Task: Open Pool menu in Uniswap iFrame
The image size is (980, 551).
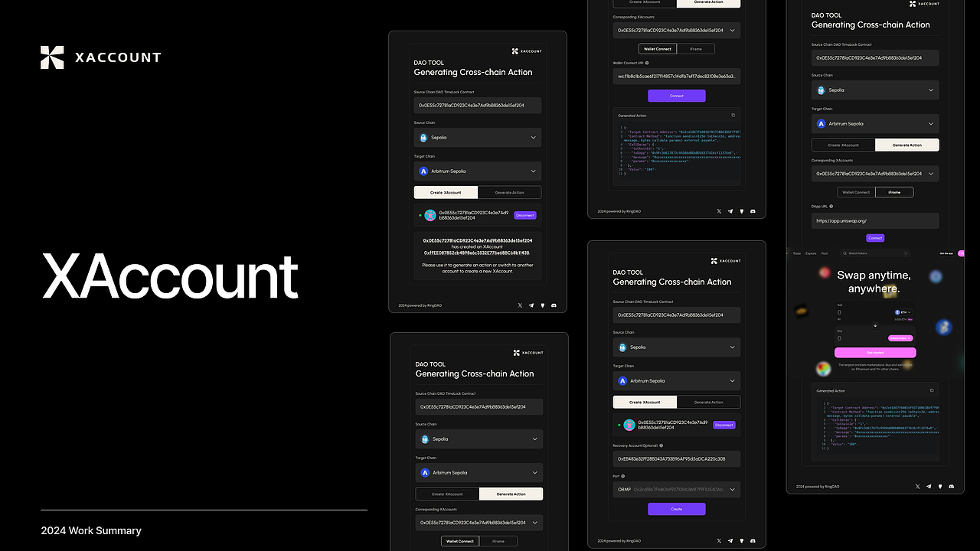Action: [x=825, y=253]
